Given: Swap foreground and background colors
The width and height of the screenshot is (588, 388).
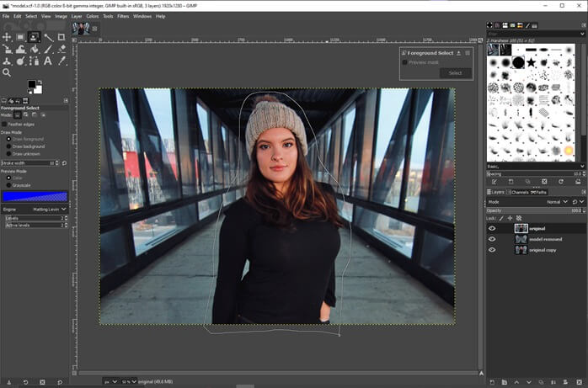Looking at the screenshot, I should pos(40,82).
